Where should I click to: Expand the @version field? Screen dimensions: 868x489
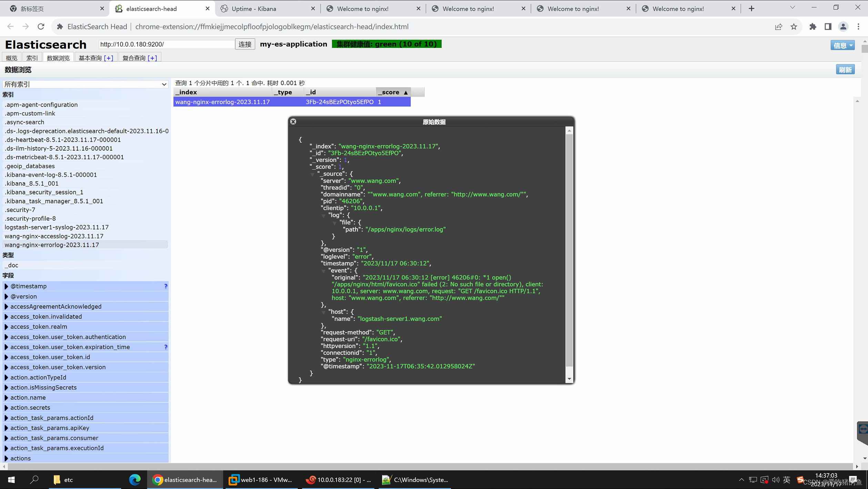[6, 296]
